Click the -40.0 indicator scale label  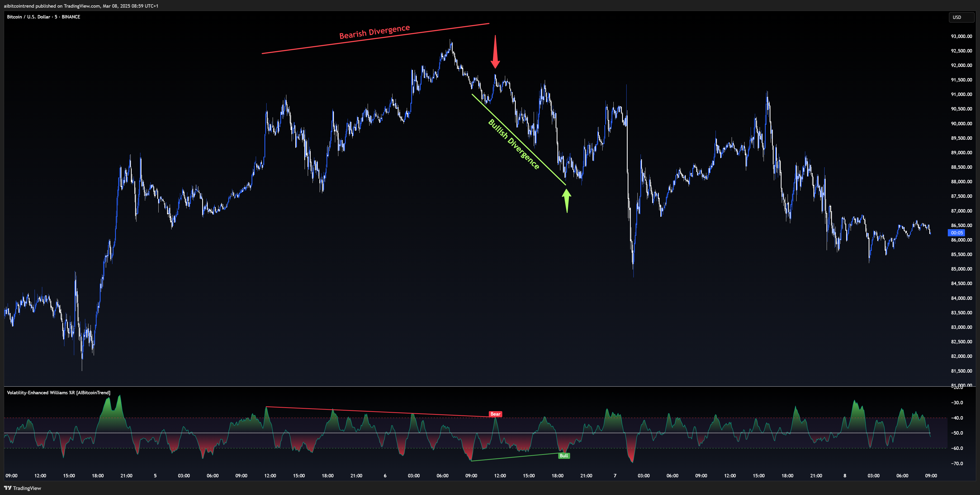point(958,418)
